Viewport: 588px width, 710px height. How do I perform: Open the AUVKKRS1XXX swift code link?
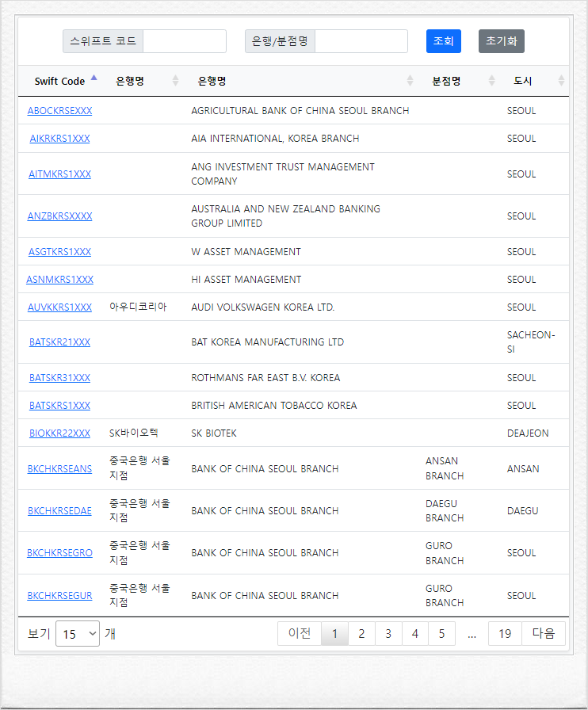[x=59, y=307]
